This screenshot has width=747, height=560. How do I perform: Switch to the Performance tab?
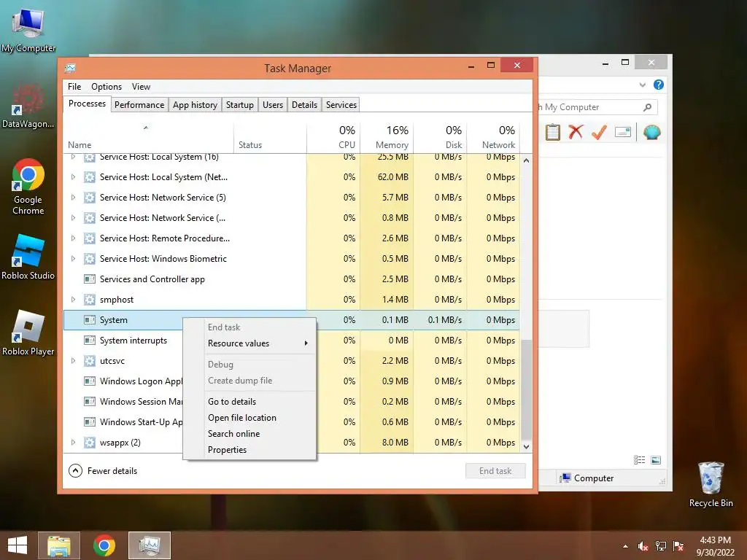tap(139, 105)
